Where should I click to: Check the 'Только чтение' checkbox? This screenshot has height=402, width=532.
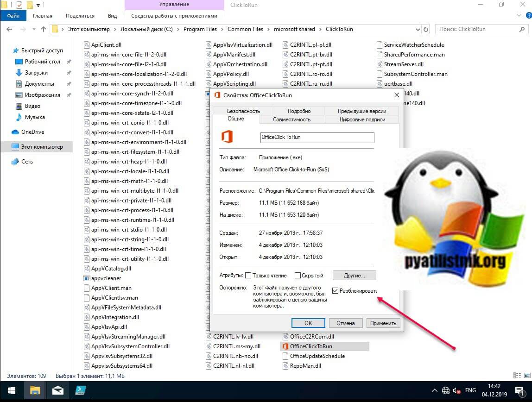(248, 276)
